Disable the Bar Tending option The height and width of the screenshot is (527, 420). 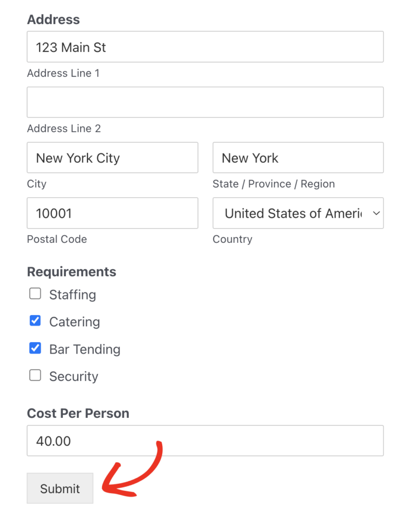tap(35, 348)
